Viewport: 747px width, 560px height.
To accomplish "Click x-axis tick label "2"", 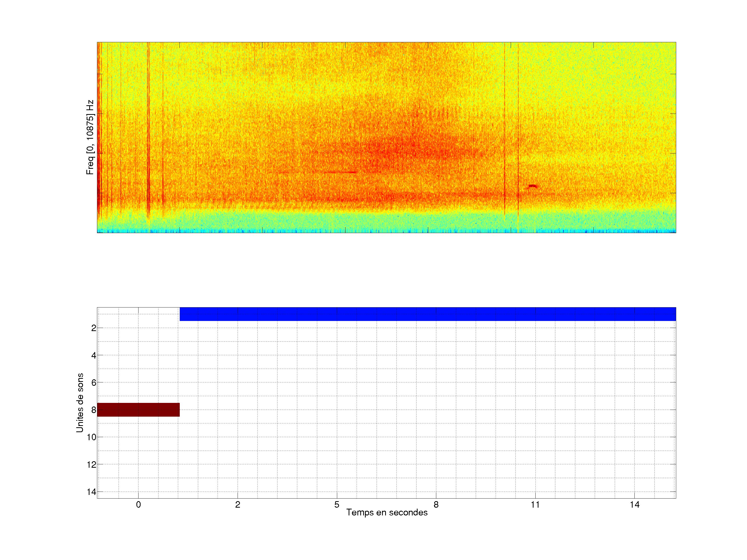I will point(237,505).
